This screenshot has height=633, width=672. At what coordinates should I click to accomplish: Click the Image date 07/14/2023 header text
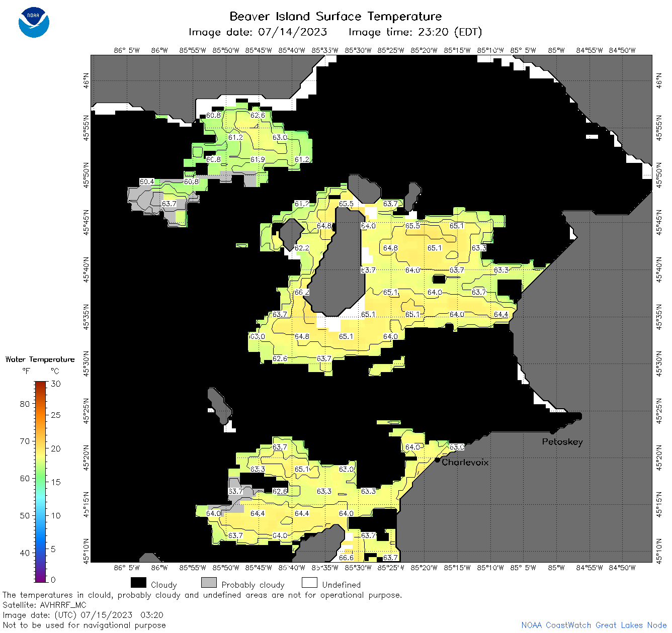coord(258,32)
